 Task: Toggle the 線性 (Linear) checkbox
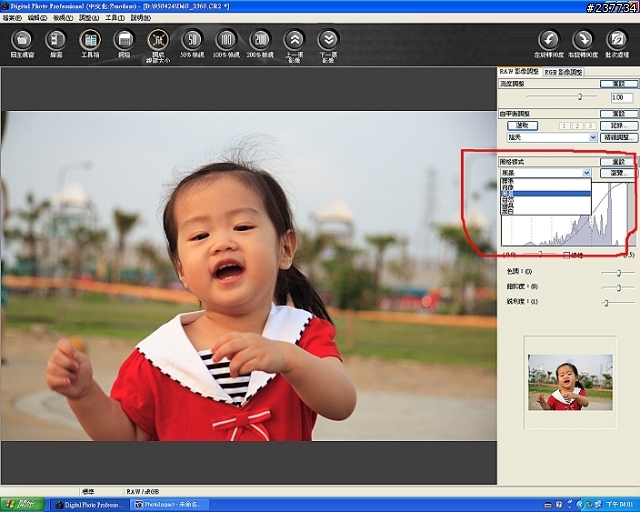[567, 255]
